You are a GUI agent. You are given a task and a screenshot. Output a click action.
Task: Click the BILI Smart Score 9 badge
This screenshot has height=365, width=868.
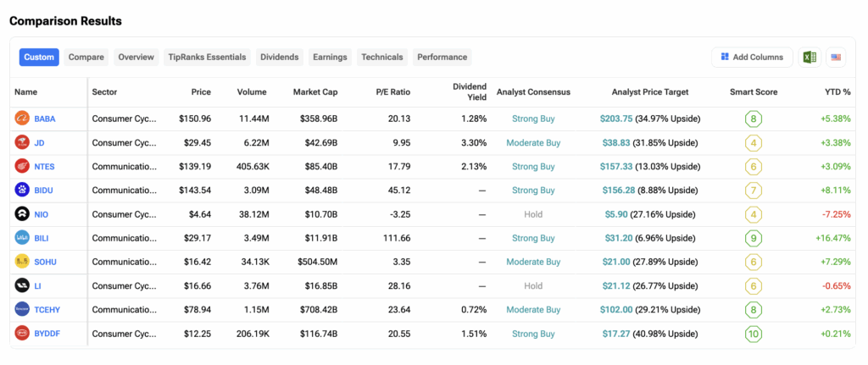[x=754, y=239]
